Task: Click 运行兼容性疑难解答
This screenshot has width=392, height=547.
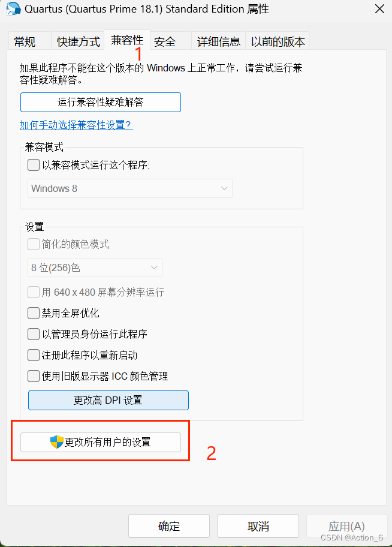Action: tap(100, 102)
